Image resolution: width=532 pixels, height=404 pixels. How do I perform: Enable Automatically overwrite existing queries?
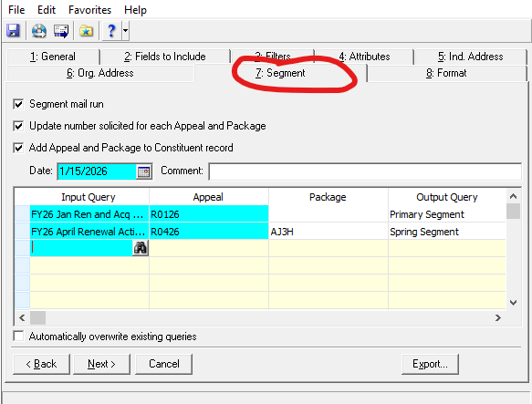pos(18,337)
